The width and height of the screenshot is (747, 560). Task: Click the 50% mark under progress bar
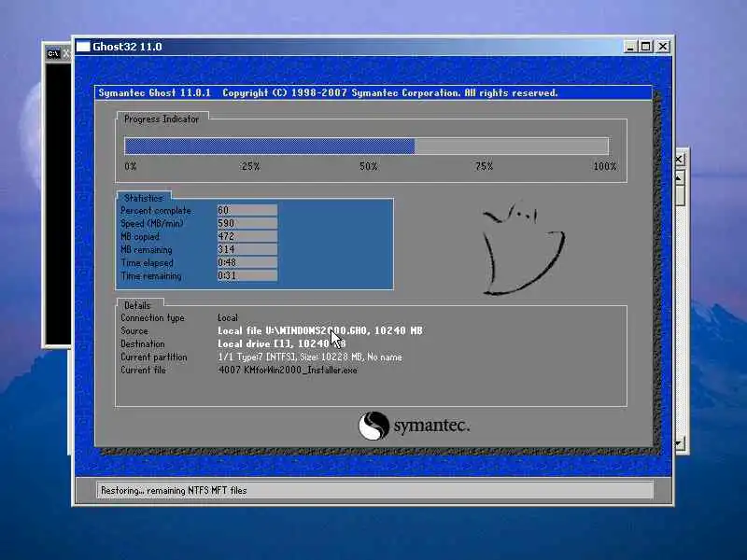(368, 166)
